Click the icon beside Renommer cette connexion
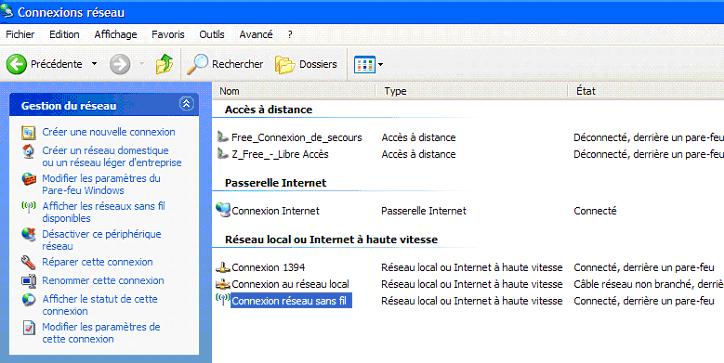The image size is (724, 363). [x=29, y=281]
